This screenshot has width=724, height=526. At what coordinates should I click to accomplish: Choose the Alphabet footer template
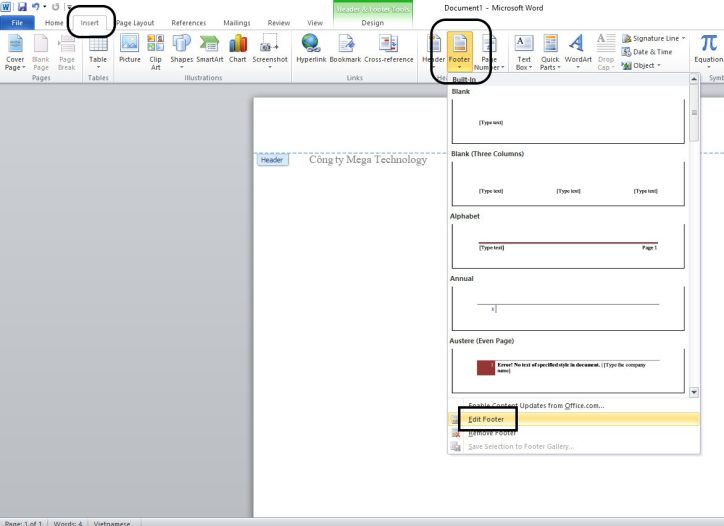(568, 246)
